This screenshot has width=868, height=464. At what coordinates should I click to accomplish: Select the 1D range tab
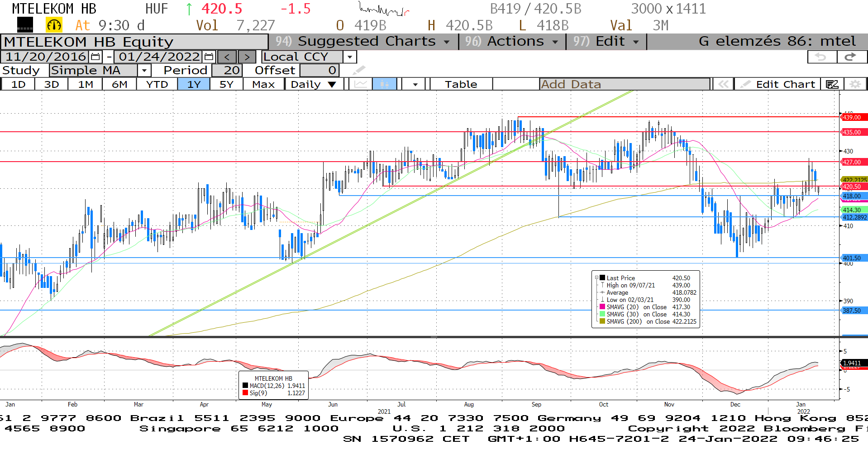18,84
